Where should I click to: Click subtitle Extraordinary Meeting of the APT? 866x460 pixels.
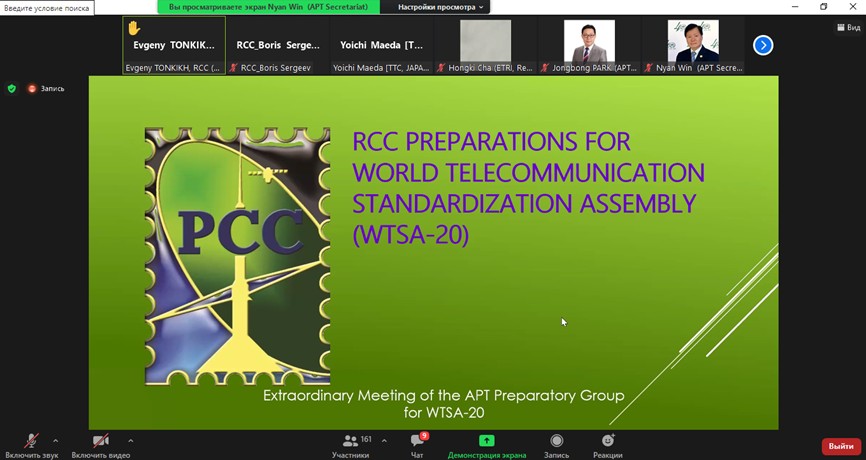click(x=443, y=395)
